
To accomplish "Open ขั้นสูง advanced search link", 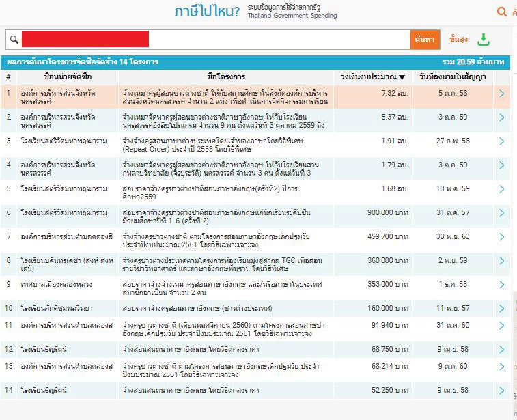I will coord(458,39).
